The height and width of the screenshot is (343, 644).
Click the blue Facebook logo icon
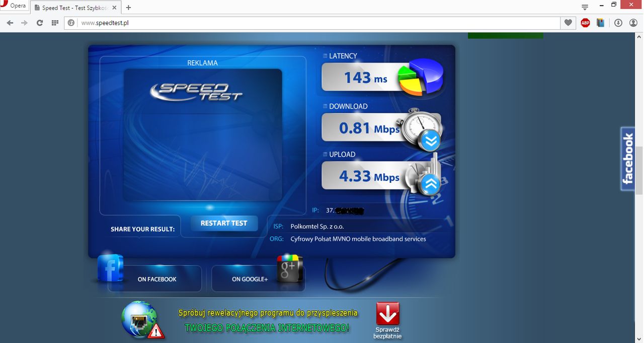pyautogui.click(x=110, y=268)
